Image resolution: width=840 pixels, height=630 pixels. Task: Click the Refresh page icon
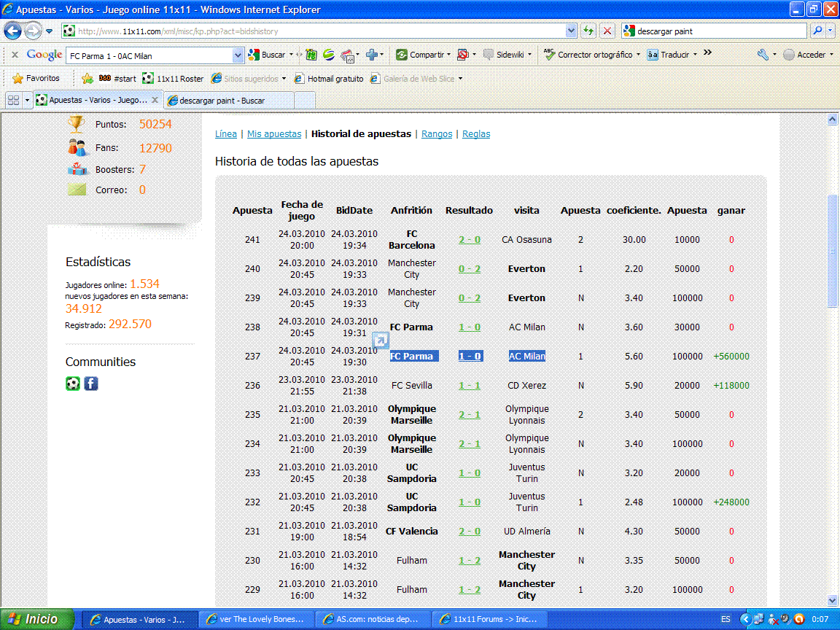(x=588, y=31)
